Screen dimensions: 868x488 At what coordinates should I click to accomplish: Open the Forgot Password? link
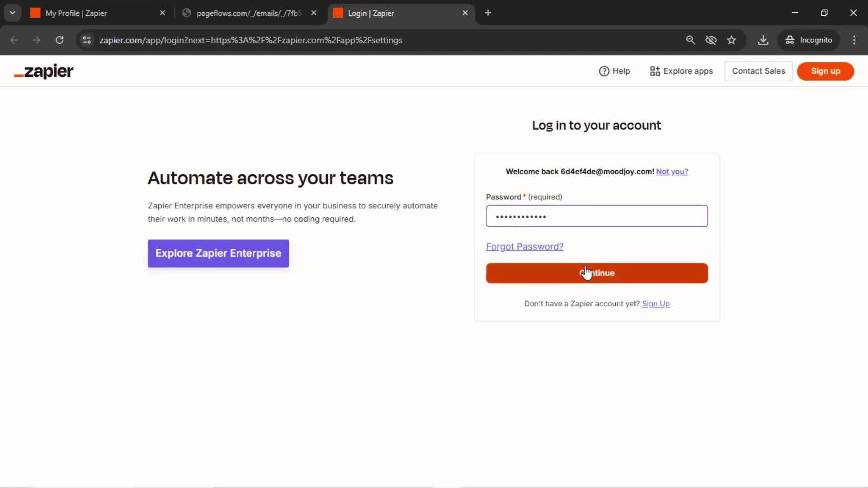524,246
